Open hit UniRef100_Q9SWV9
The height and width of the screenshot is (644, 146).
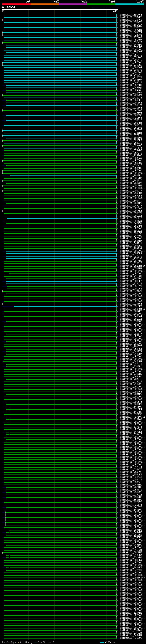click(x=131, y=22)
